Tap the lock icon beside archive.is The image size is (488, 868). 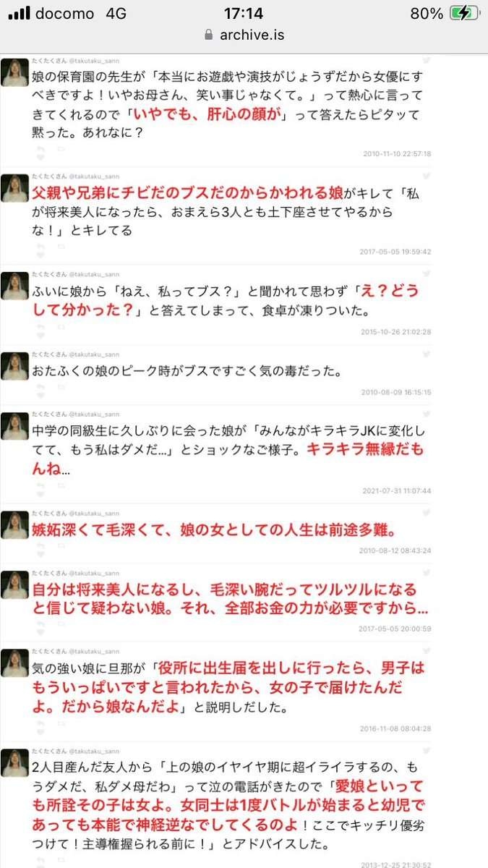pyautogui.click(x=209, y=35)
